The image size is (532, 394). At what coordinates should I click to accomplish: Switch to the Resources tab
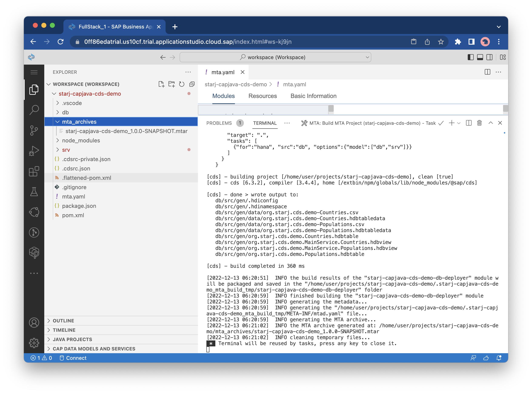click(262, 96)
